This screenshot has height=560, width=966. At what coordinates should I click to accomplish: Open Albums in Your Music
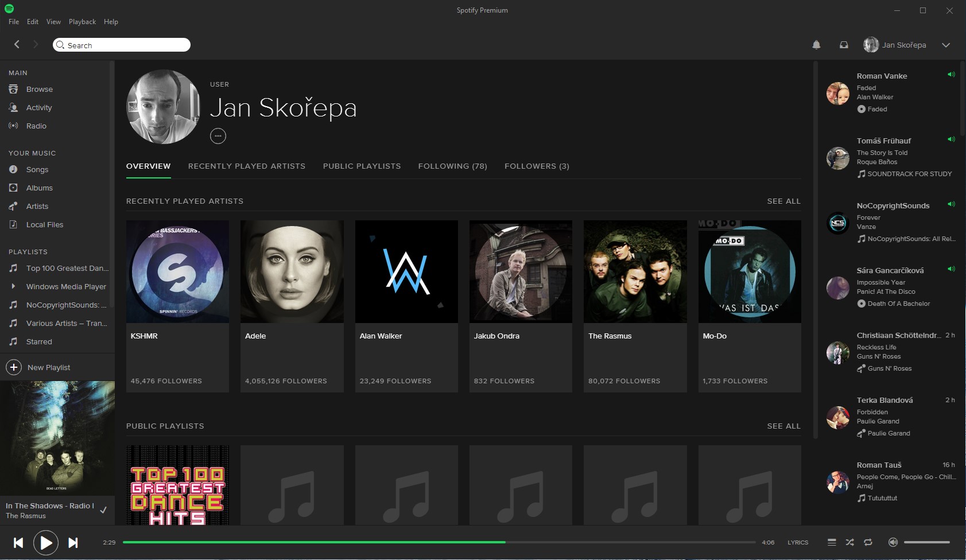40,188
